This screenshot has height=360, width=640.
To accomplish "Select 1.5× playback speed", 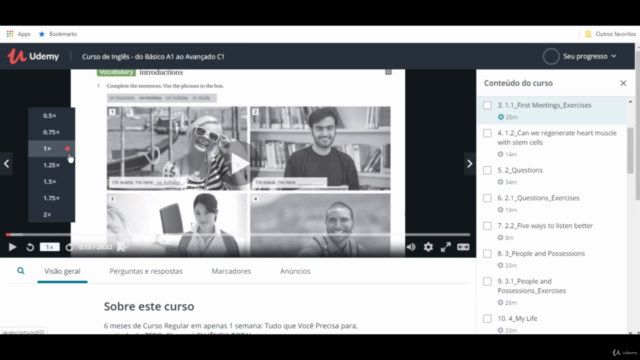I will pyautogui.click(x=51, y=182).
